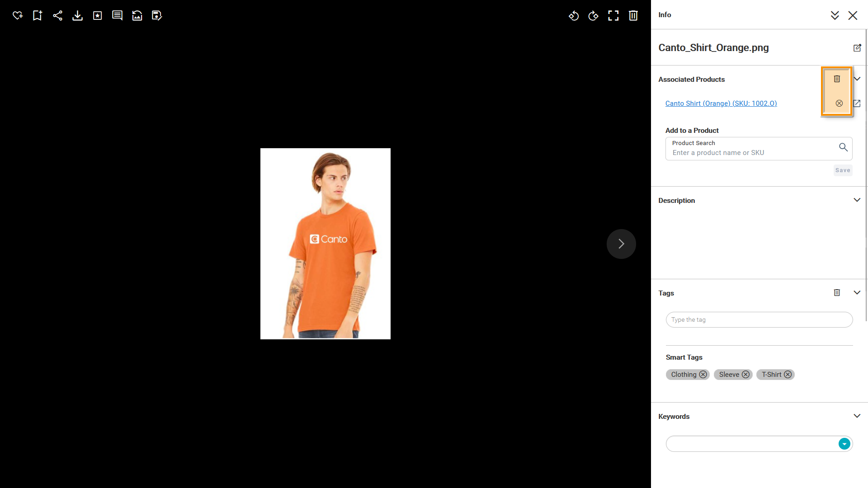Collapse the Description section
The width and height of the screenshot is (868, 488).
[857, 200]
